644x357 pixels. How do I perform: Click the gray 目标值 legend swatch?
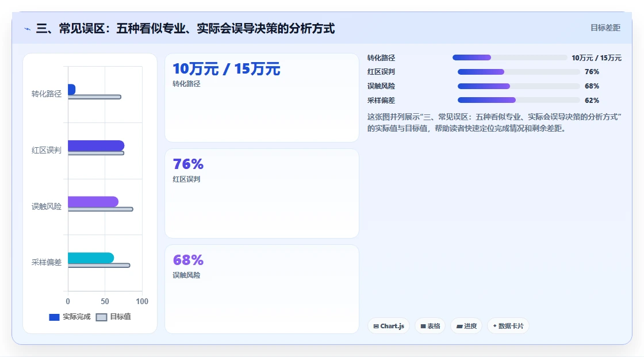pyautogui.click(x=101, y=317)
